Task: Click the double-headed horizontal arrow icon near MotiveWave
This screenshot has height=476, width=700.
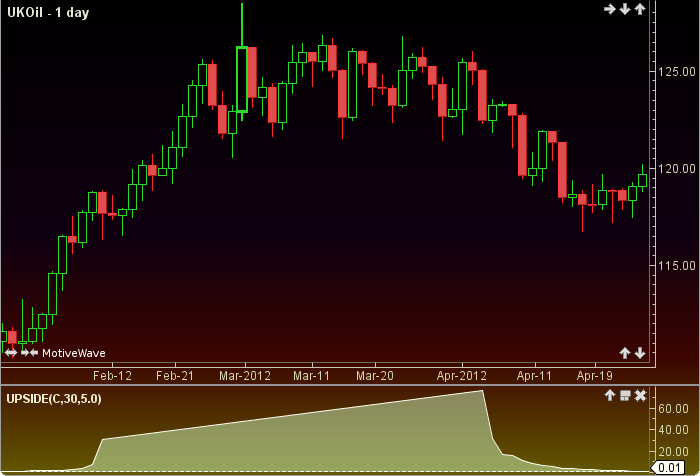Action: (x=11, y=353)
